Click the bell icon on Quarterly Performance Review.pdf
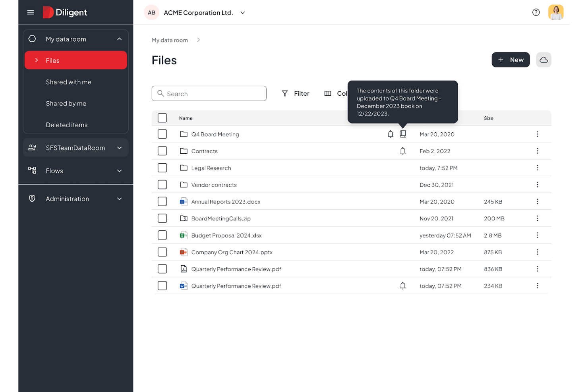588x392 pixels. coord(403,286)
